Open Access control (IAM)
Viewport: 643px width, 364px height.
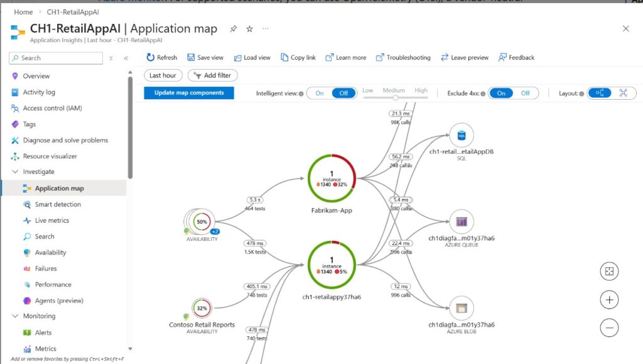(52, 108)
